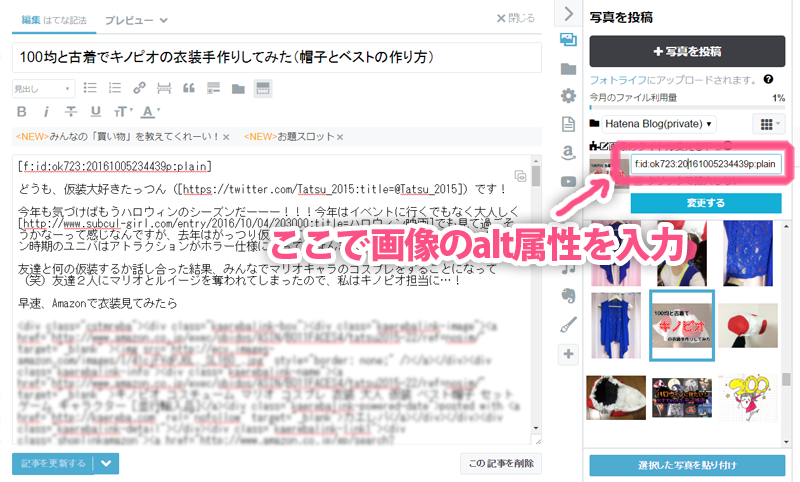Select the blue lace fabric thumbnail
The width and height of the screenshot is (800, 482).
tap(748, 253)
